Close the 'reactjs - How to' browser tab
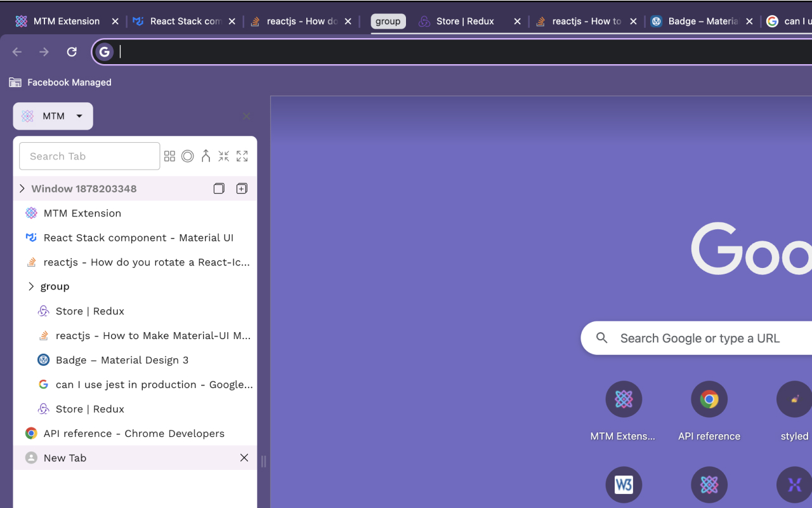This screenshot has width=812, height=508. (x=634, y=22)
